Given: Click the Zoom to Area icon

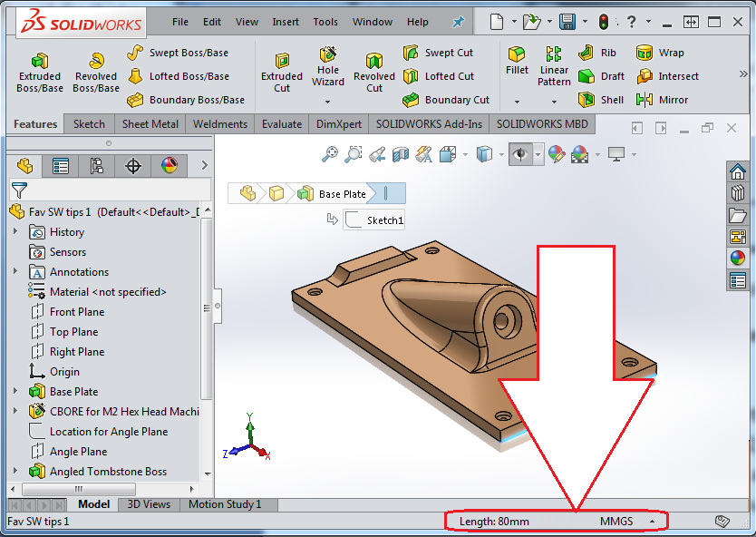Looking at the screenshot, I should tap(354, 154).
